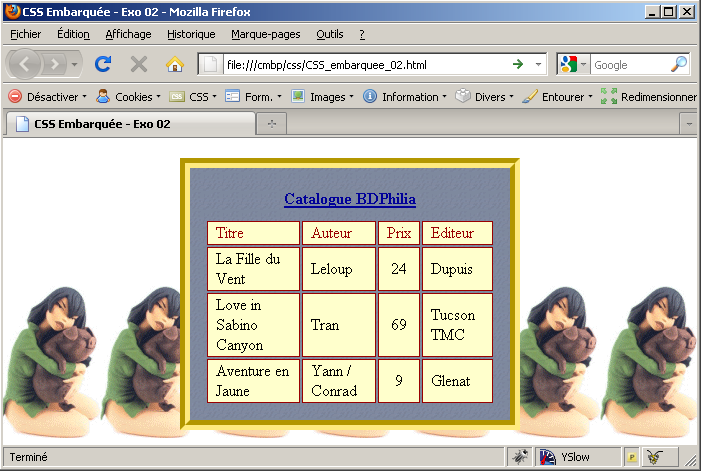Screen dimensions: 701x471
Task: Click the Cookies person icon
Action: click(x=103, y=97)
